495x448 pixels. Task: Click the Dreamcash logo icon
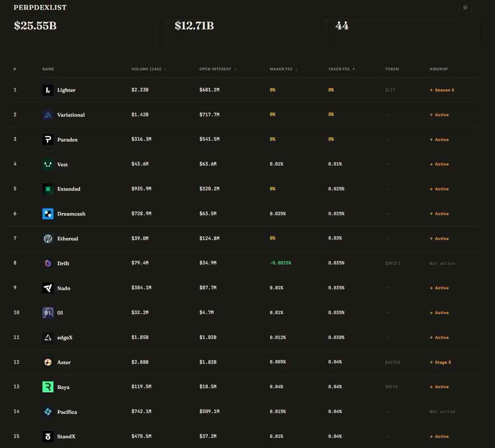48,214
